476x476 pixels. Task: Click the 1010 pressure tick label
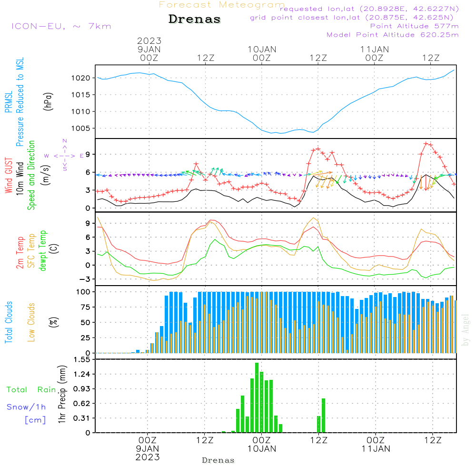(81, 112)
